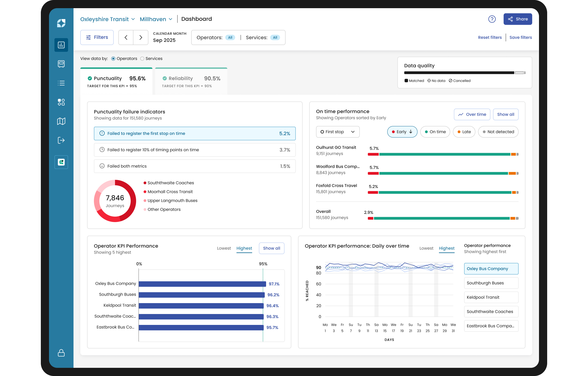Click the export arrow sidebar icon
Image resolution: width=588 pixels, height=376 pixels.
[x=61, y=140]
